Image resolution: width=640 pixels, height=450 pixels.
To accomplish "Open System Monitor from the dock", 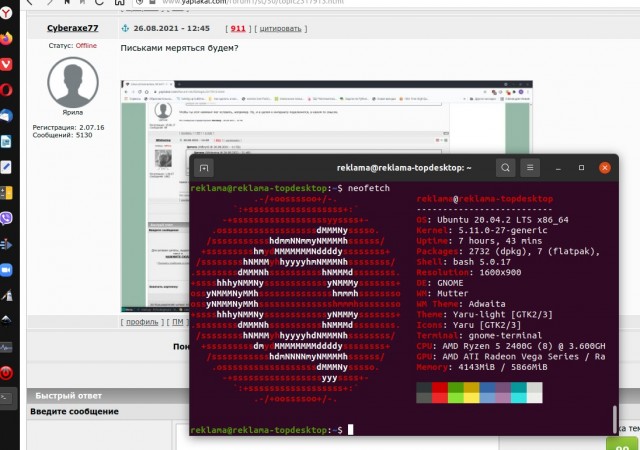I will point(6,348).
